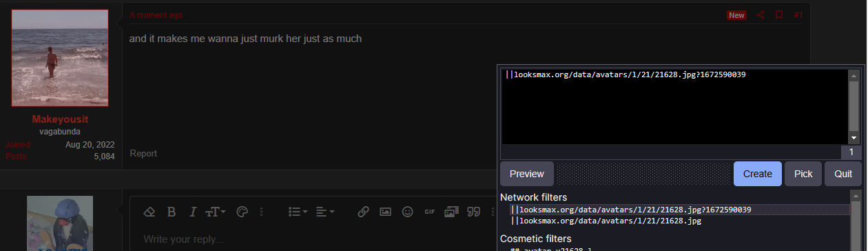Click the Create filter button
Viewport: 868px width, 251px height.
click(758, 174)
